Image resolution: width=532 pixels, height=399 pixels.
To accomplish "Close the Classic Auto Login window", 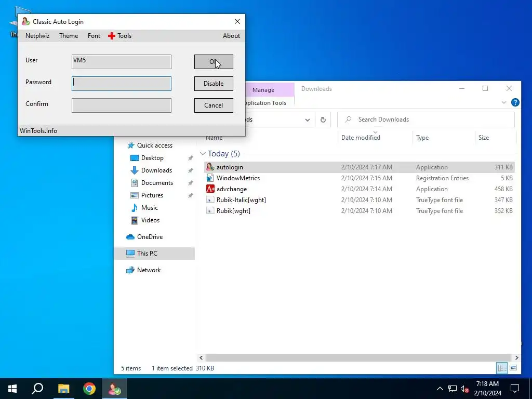I will (x=237, y=21).
